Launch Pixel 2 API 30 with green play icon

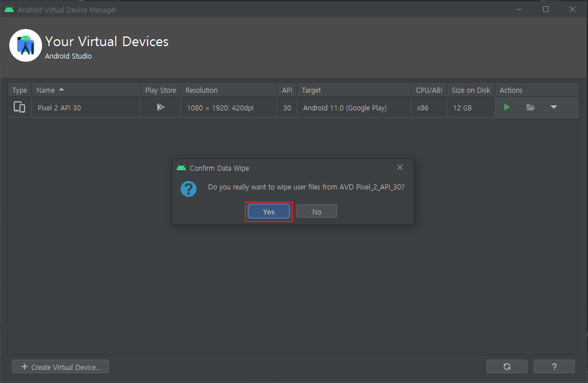click(507, 108)
